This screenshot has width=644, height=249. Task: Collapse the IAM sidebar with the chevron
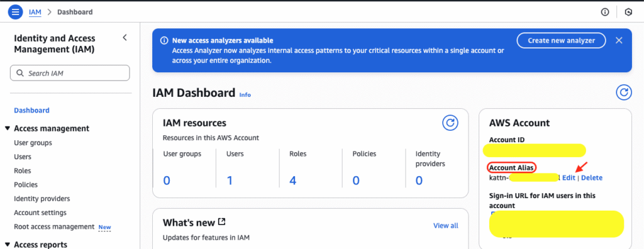coord(125,38)
